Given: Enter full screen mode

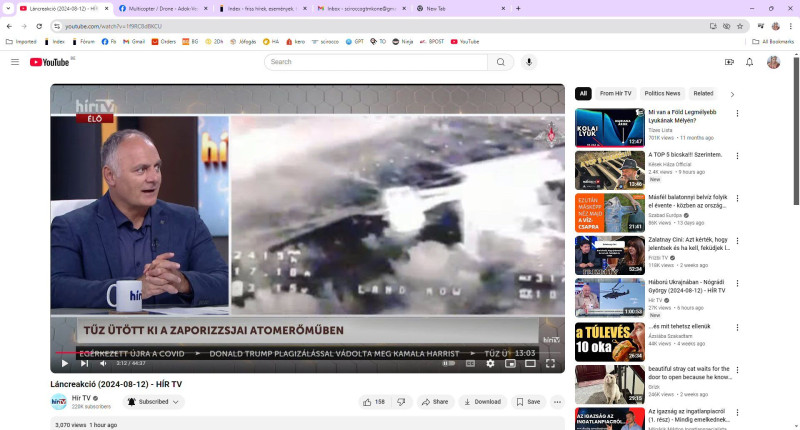Looking at the screenshot, I should point(550,363).
